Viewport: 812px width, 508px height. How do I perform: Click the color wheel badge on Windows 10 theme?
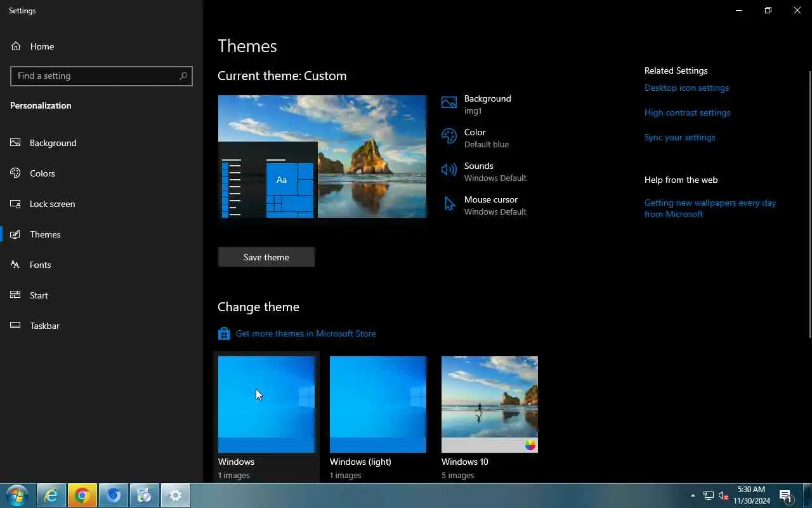tap(530, 445)
